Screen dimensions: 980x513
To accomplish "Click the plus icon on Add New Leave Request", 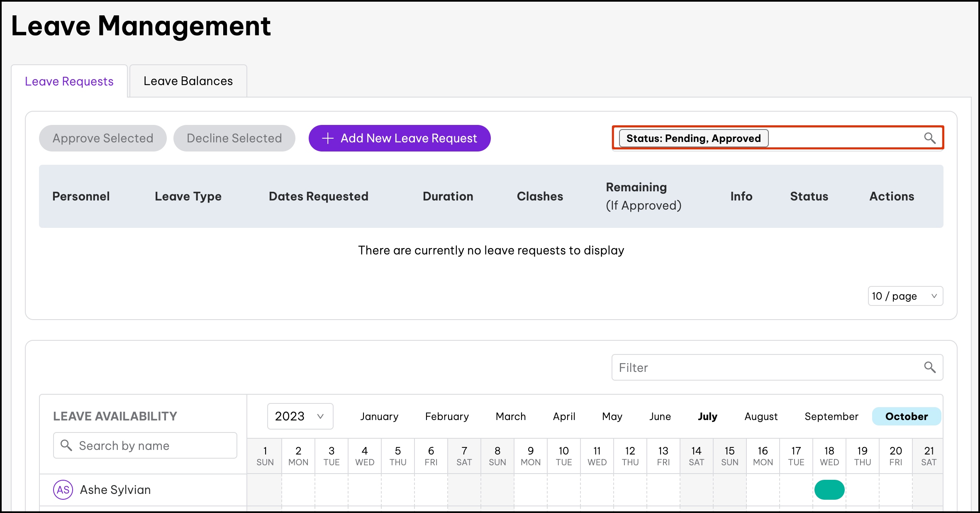I will [x=328, y=138].
